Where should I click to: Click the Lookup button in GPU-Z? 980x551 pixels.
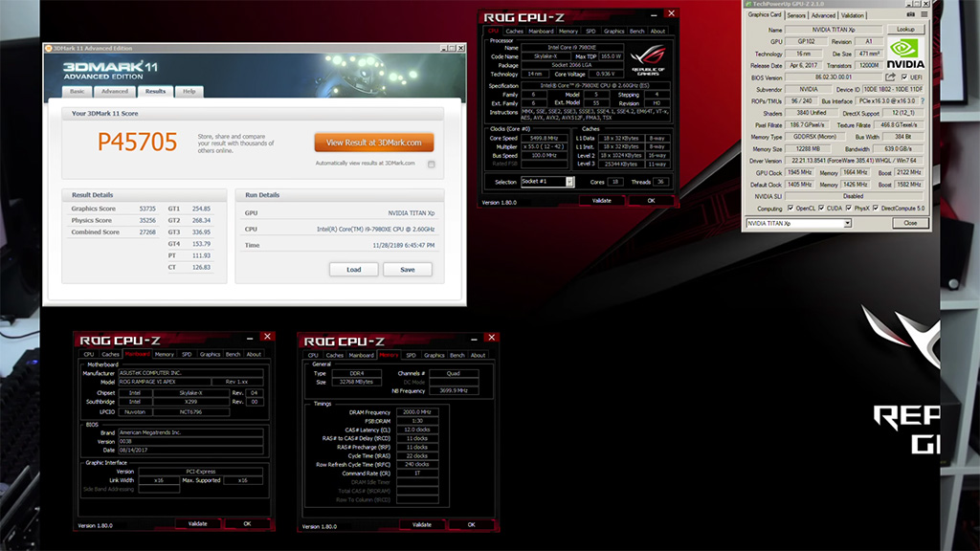[905, 30]
